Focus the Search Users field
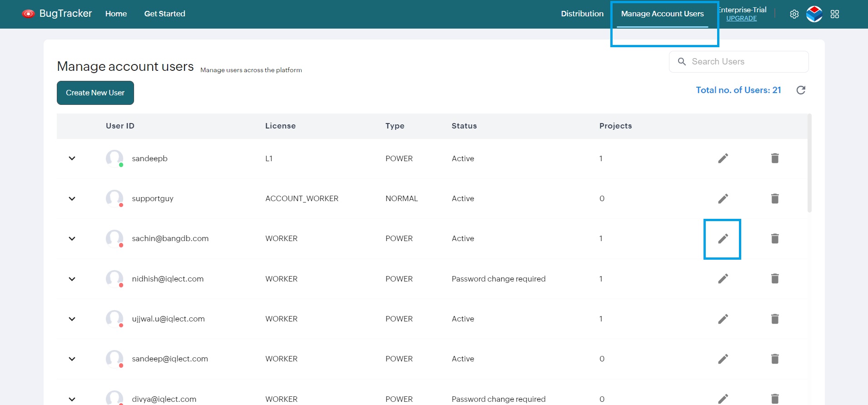Screen dimensions: 868x405 [739, 62]
